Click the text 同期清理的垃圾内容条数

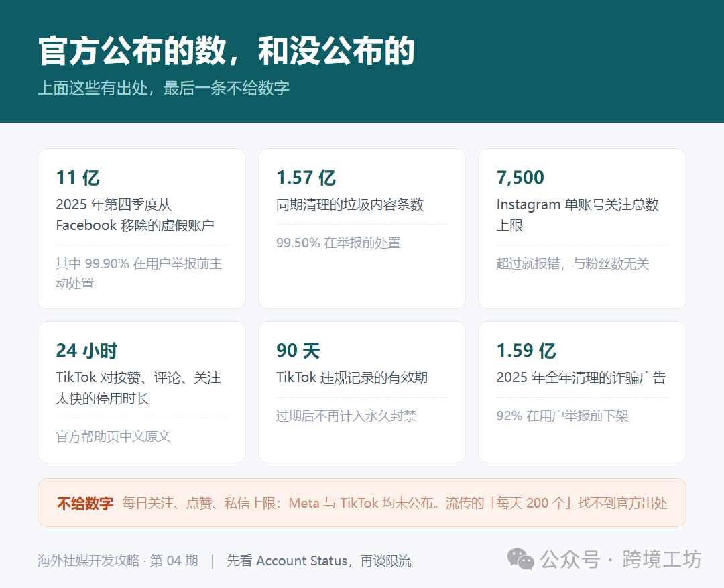(350, 204)
